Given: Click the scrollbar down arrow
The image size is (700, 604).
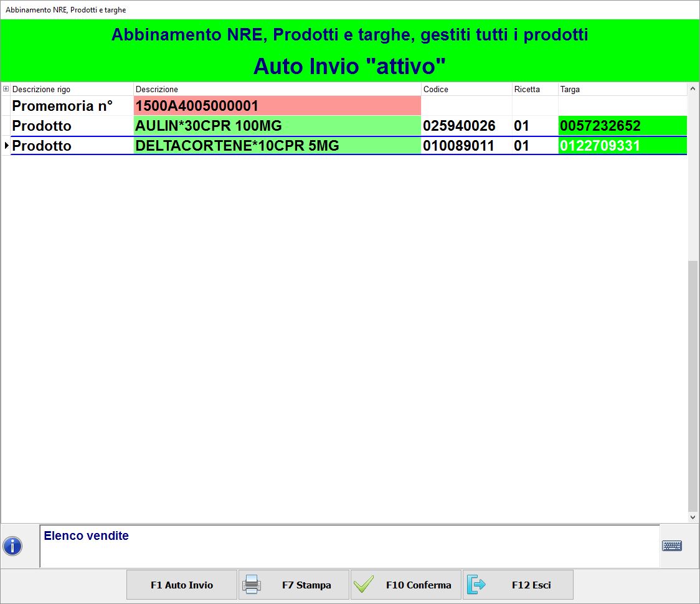Looking at the screenshot, I should [693, 517].
